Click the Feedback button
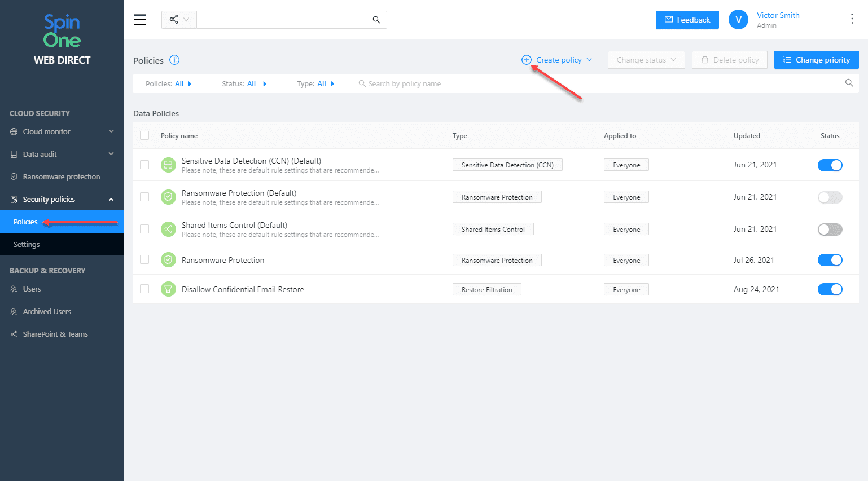 coord(687,20)
